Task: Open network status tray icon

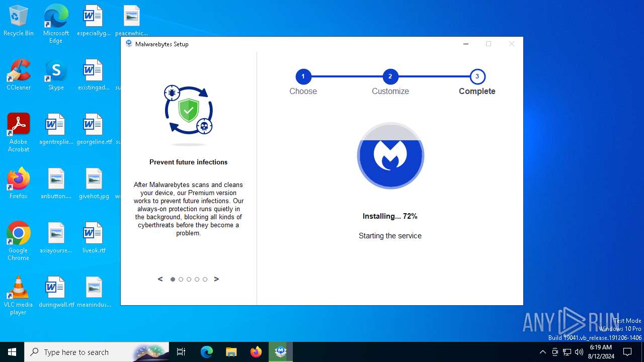Action: coord(567,352)
